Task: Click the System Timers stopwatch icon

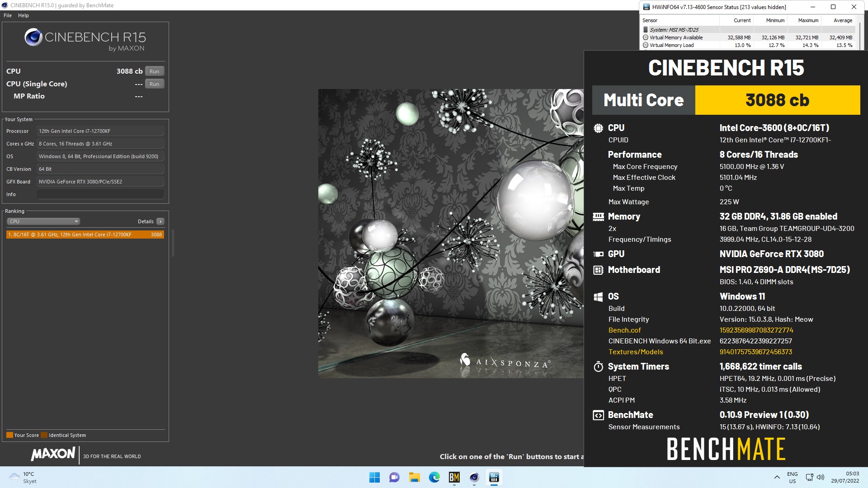Action: click(x=598, y=366)
